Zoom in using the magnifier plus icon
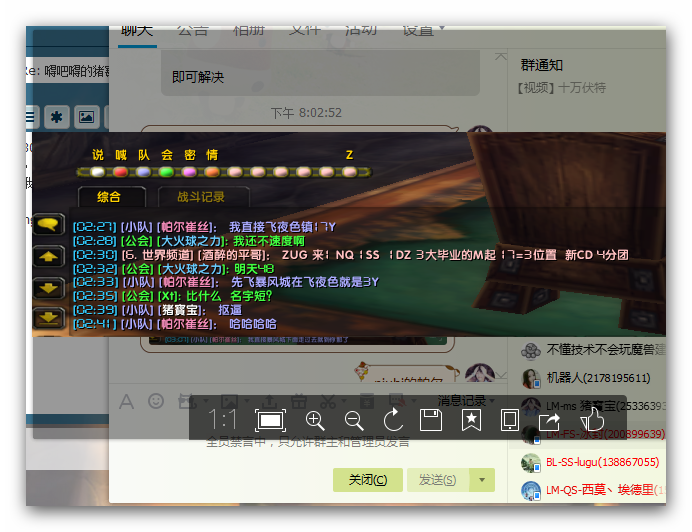This screenshot has width=692, height=532. [315, 420]
